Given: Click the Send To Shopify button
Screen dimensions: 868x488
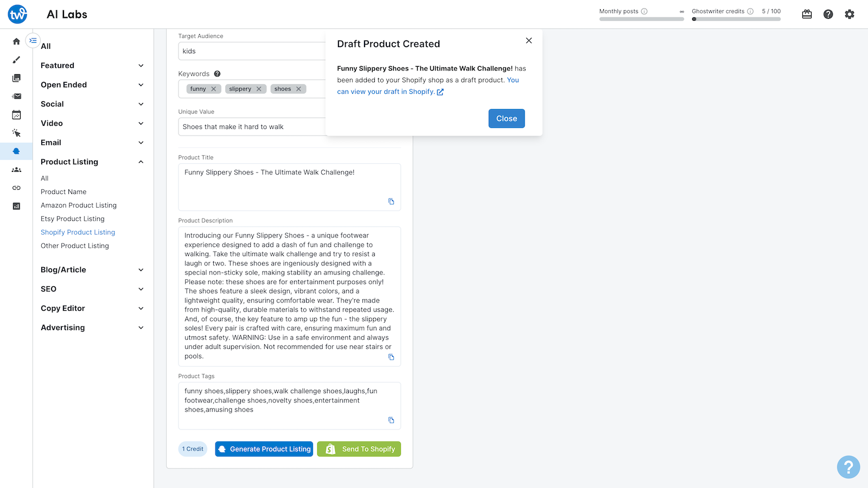Looking at the screenshot, I should 359,449.
